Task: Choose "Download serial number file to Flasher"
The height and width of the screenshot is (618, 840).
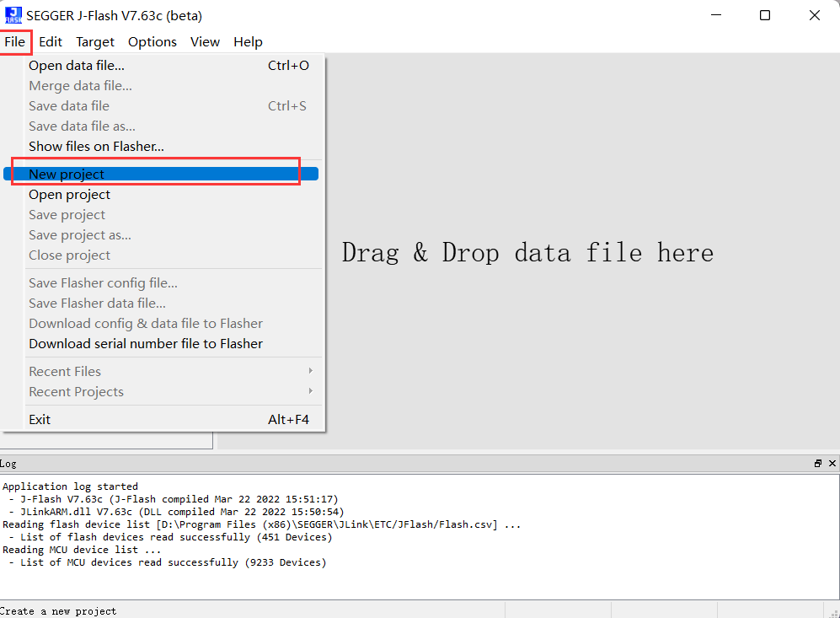Action: click(x=145, y=343)
